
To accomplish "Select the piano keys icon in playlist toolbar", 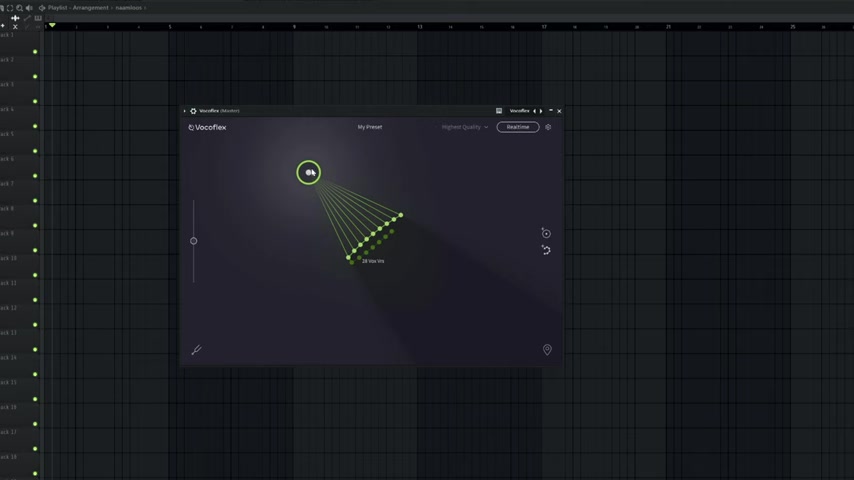I will [38, 18].
